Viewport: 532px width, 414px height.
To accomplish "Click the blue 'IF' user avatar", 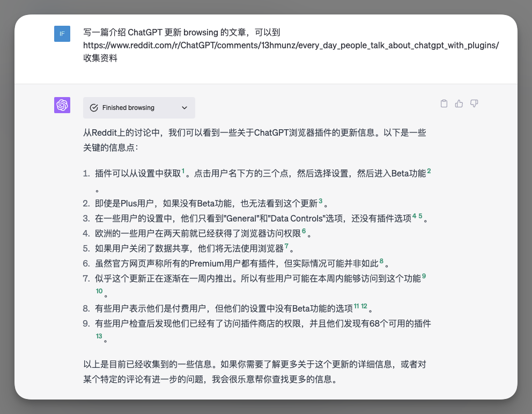I will coord(62,34).
